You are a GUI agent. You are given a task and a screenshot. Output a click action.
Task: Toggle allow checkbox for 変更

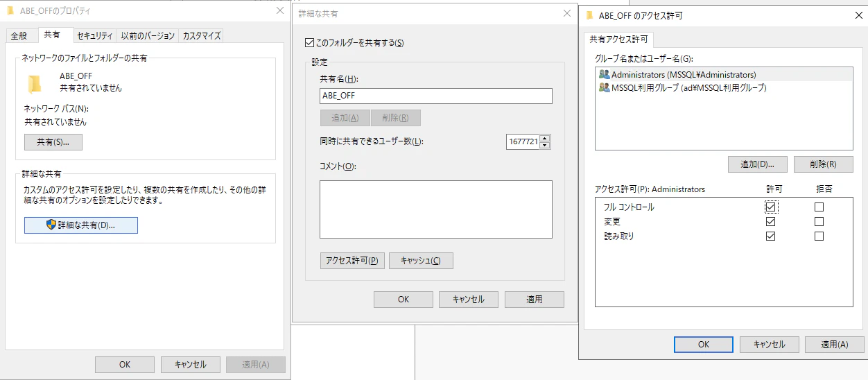[x=771, y=222]
